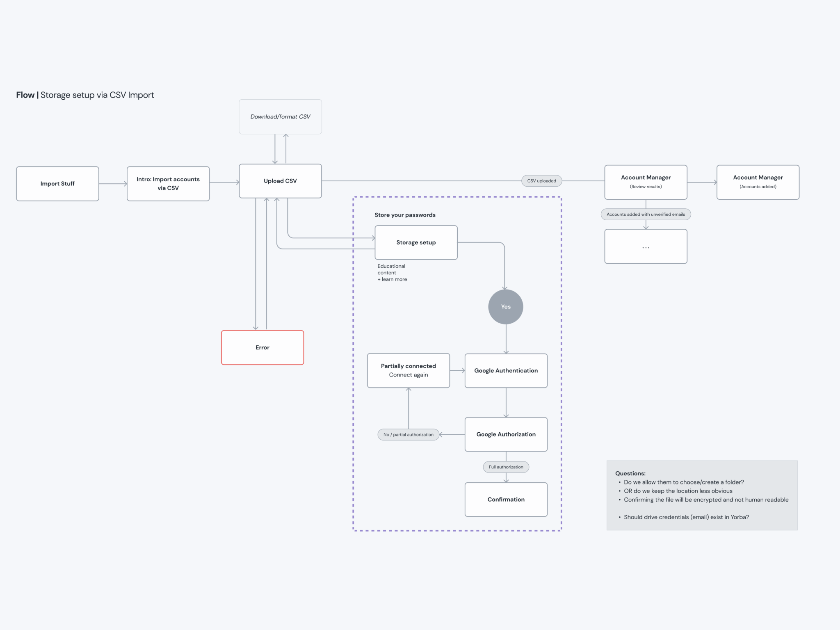Select the Confirmation box
840x630 pixels.
coord(506,499)
